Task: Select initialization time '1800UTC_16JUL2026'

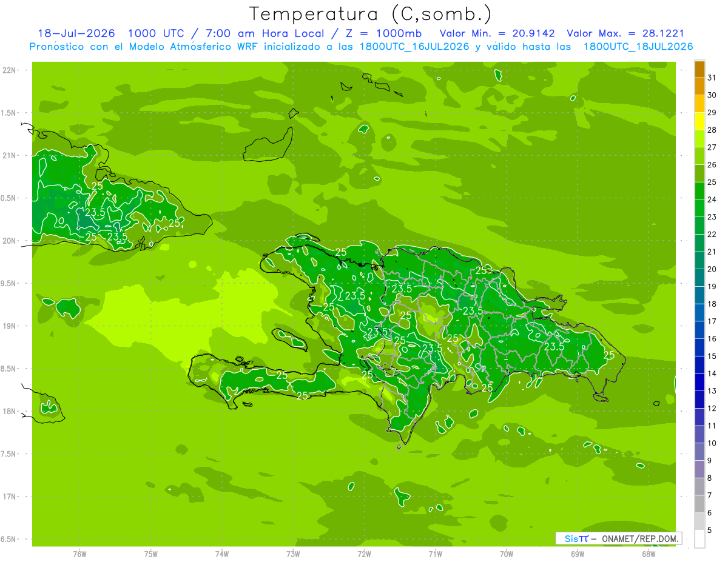Action: coord(415,46)
